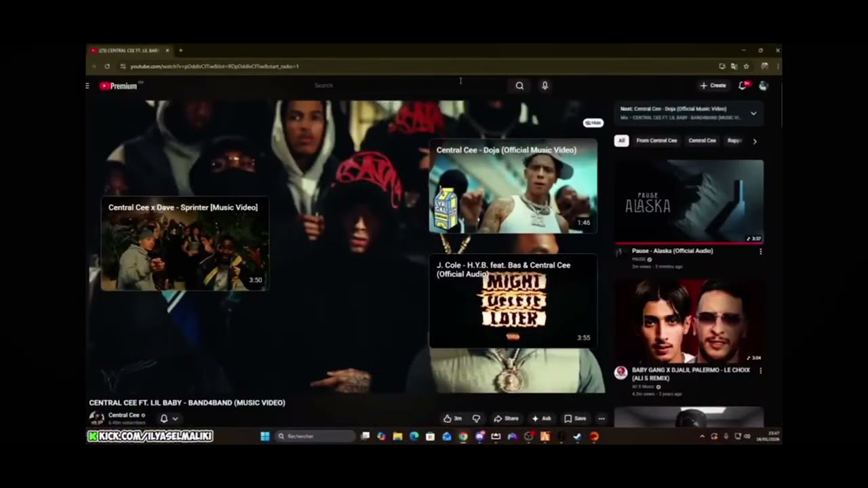868x488 pixels.
Task: Open more actions three-dot menu
Action: click(x=601, y=418)
